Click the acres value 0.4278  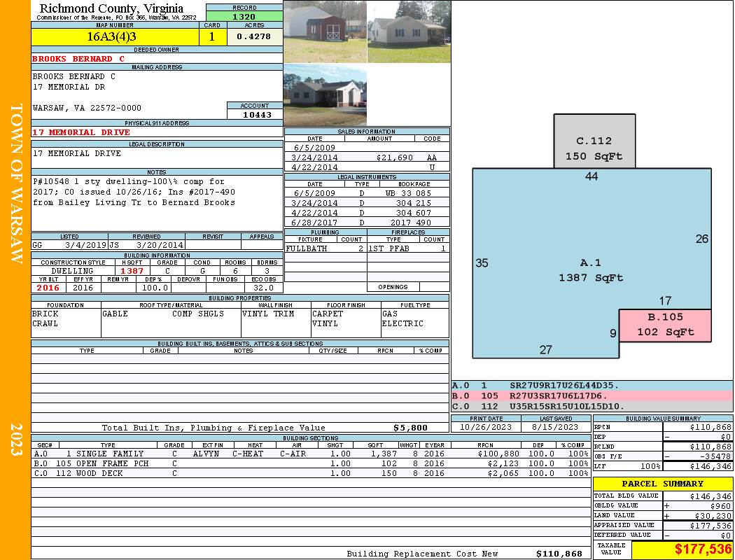click(x=255, y=36)
